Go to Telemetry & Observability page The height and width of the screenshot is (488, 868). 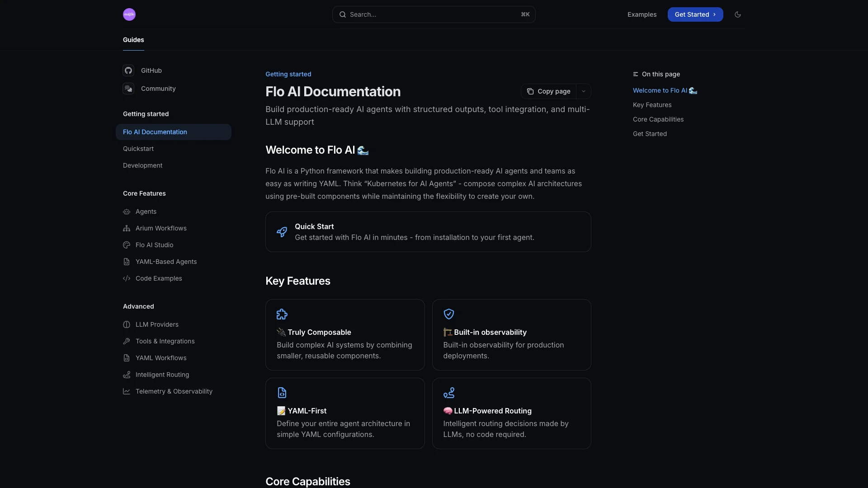[174, 391]
